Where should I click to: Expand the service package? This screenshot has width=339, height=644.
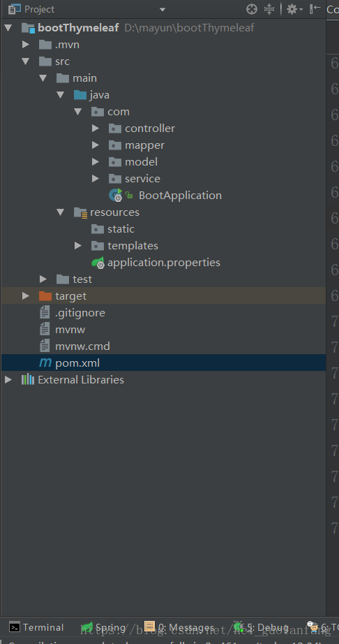(x=96, y=179)
